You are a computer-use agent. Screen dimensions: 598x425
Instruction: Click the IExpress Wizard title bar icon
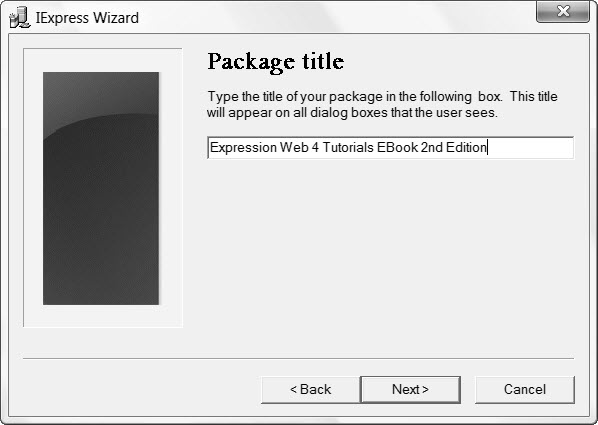tap(20, 18)
